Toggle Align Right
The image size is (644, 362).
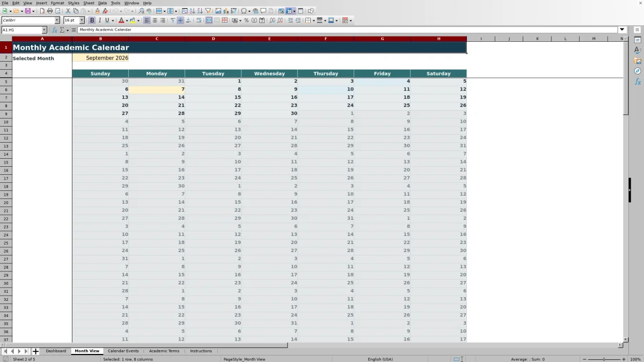[x=162, y=20]
